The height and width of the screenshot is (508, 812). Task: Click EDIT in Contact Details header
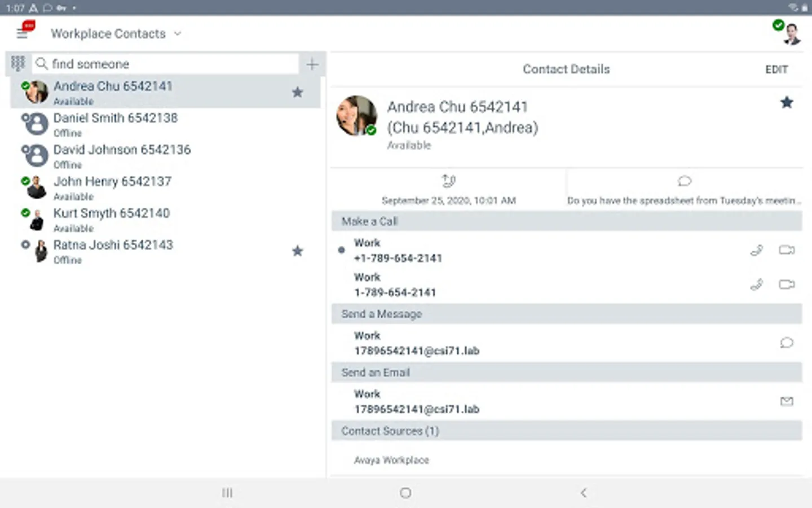(776, 69)
